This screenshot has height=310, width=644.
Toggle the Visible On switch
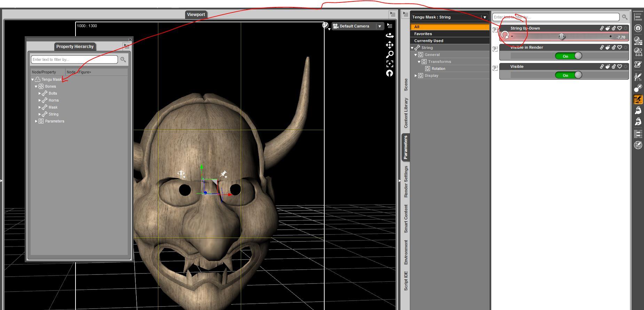(569, 75)
